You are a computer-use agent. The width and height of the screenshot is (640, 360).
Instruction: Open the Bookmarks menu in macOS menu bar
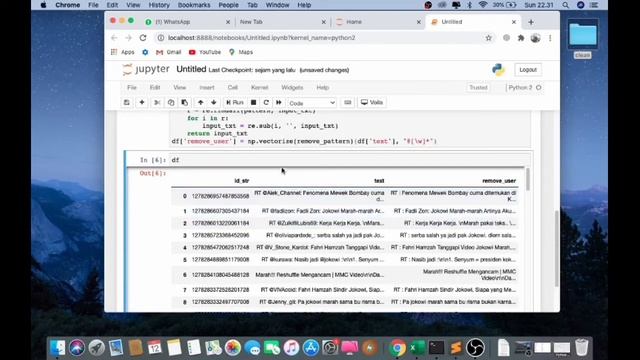(x=194, y=5)
